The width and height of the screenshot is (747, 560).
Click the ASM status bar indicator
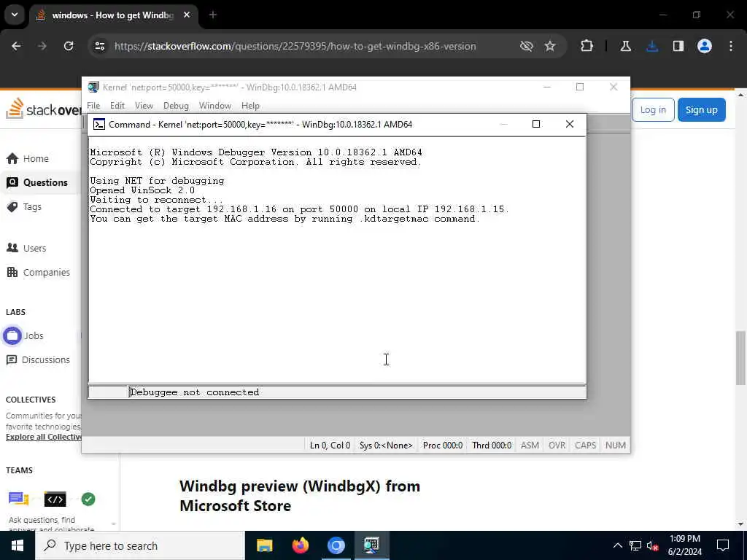click(x=530, y=446)
